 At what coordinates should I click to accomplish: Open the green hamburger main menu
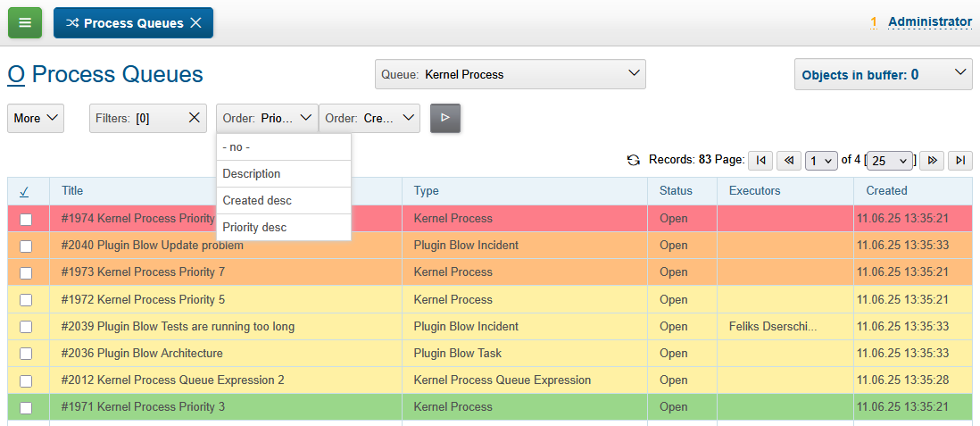[25, 22]
